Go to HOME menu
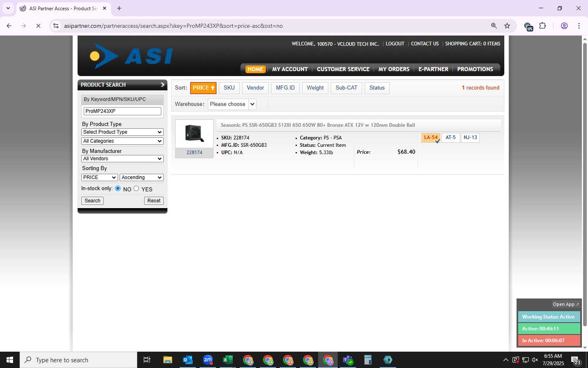Image resolution: width=588 pixels, height=368 pixels. (255, 69)
